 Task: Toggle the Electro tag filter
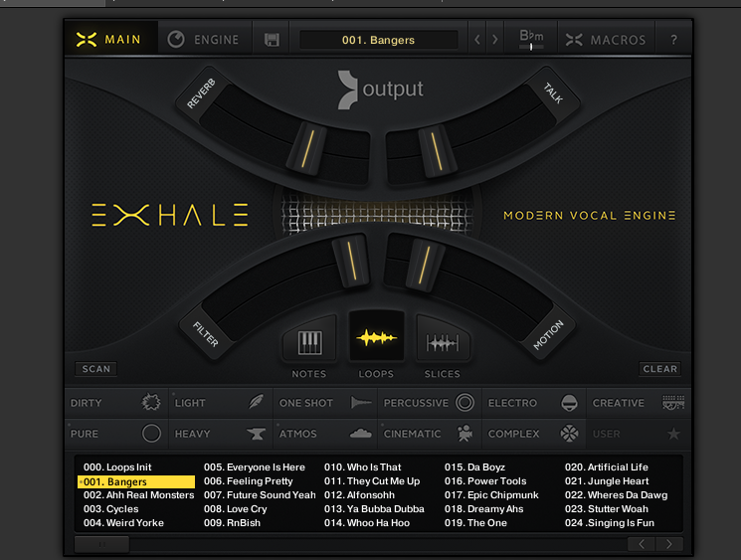pos(534,403)
